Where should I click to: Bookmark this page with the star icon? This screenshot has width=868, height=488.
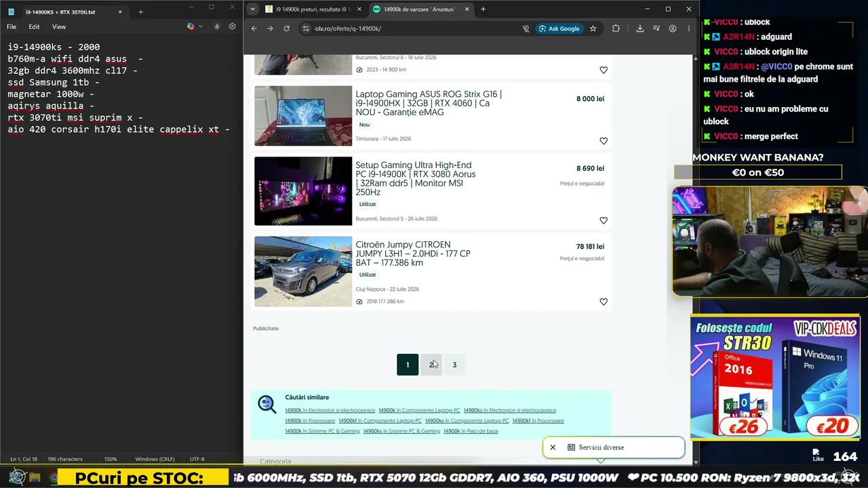pyautogui.click(x=593, y=28)
